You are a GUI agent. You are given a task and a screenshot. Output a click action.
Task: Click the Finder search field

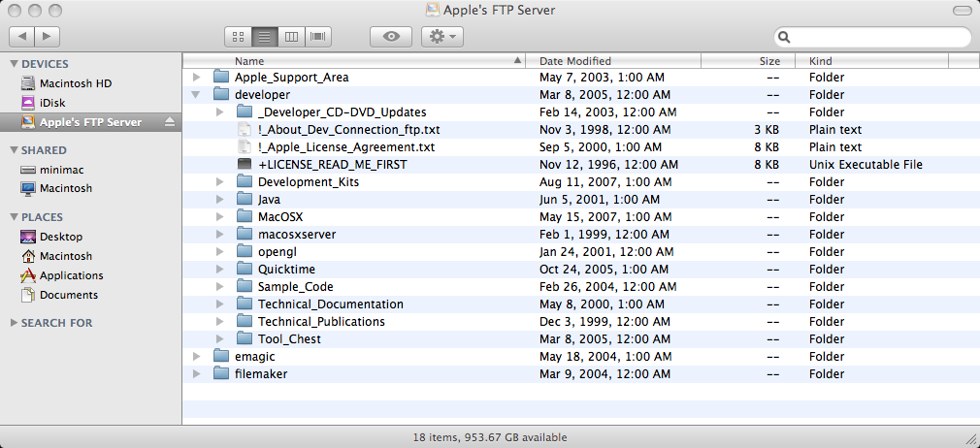872,37
